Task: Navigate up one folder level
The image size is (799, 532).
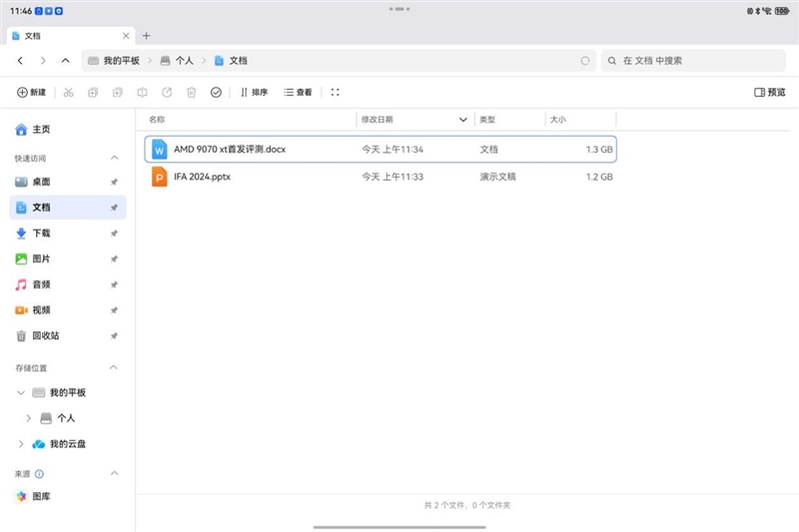Action: 65,61
